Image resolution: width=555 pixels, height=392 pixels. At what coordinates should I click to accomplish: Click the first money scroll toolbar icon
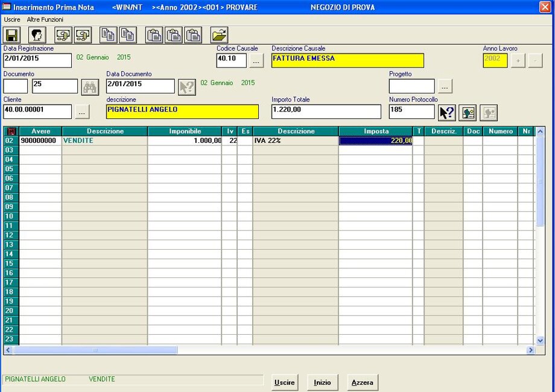point(63,35)
